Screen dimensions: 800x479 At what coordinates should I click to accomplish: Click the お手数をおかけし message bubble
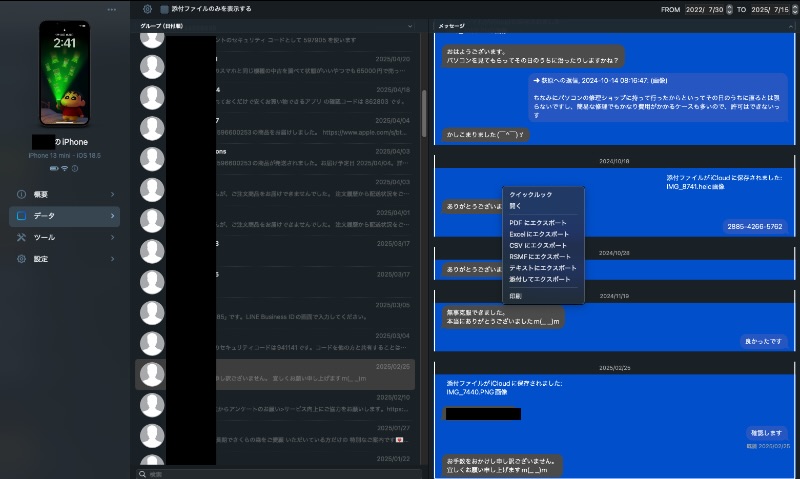point(502,465)
